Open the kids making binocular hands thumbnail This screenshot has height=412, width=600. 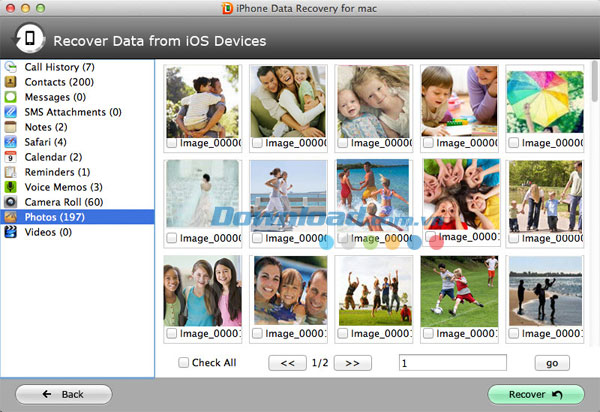(461, 194)
